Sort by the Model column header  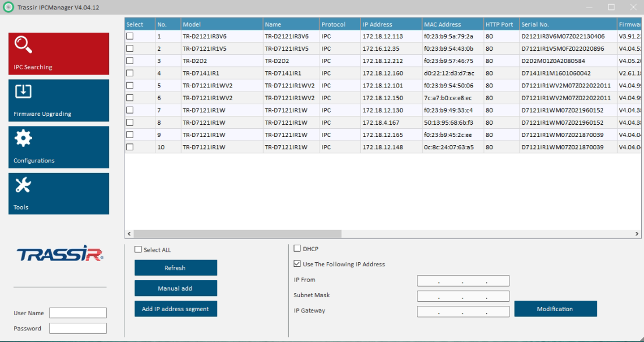[222, 24]
